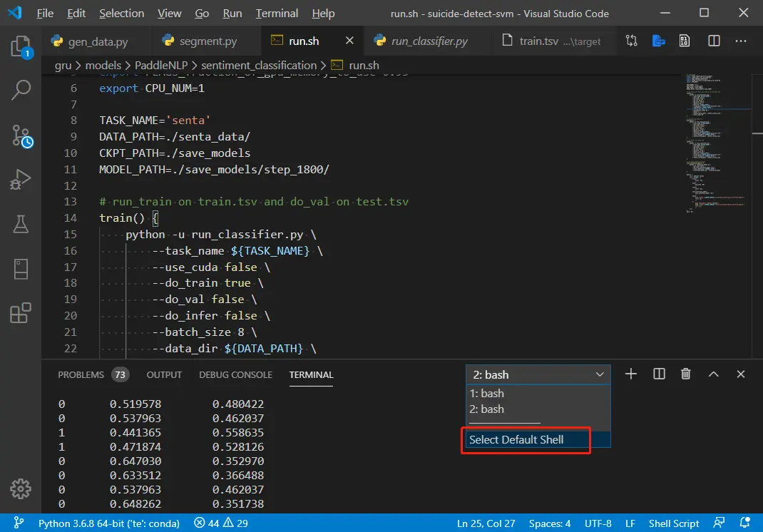Open the Explorer view in activity bar
The width and height of the screenshot is (763, 532).
(x=21, y=47)
